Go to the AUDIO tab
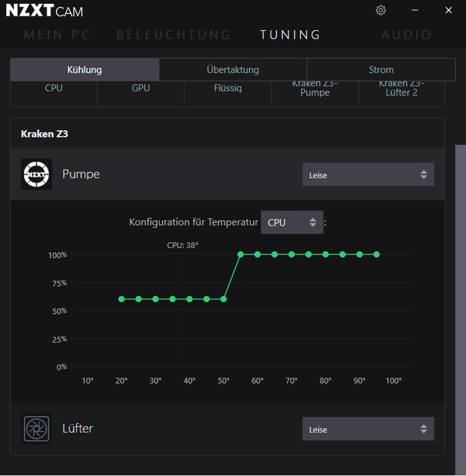This screenshot has height=476, width=466. click(x=407, y=35)
